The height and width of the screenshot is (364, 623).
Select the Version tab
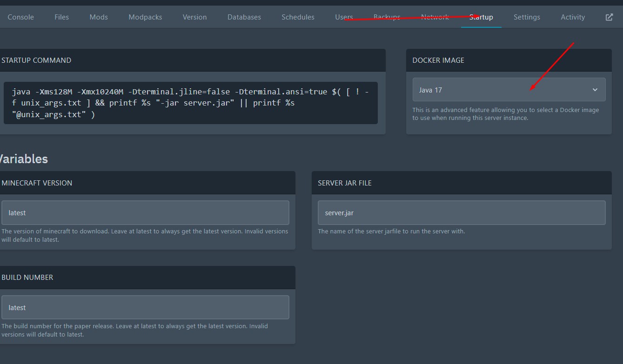pos(194,17)
